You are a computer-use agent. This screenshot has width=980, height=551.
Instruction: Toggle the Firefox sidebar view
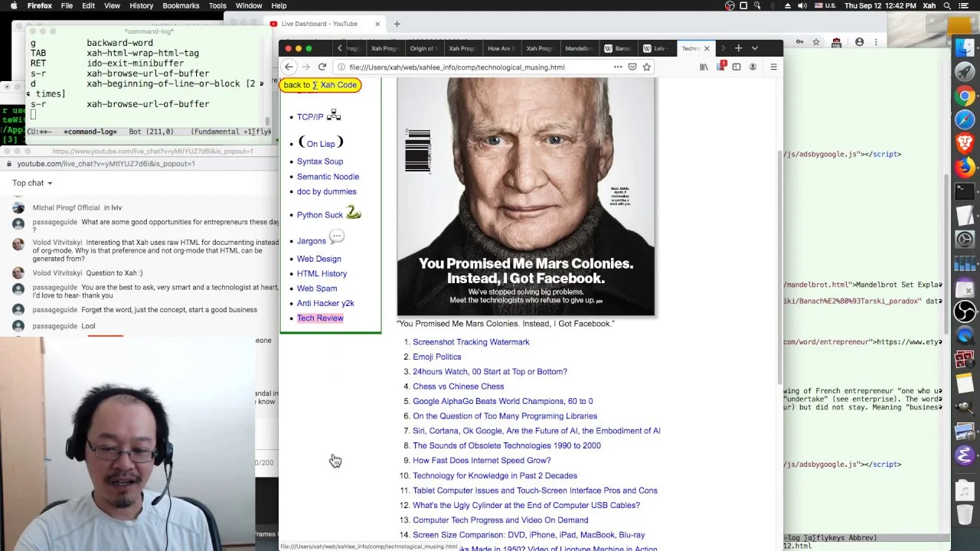click(x=737, y=67)
